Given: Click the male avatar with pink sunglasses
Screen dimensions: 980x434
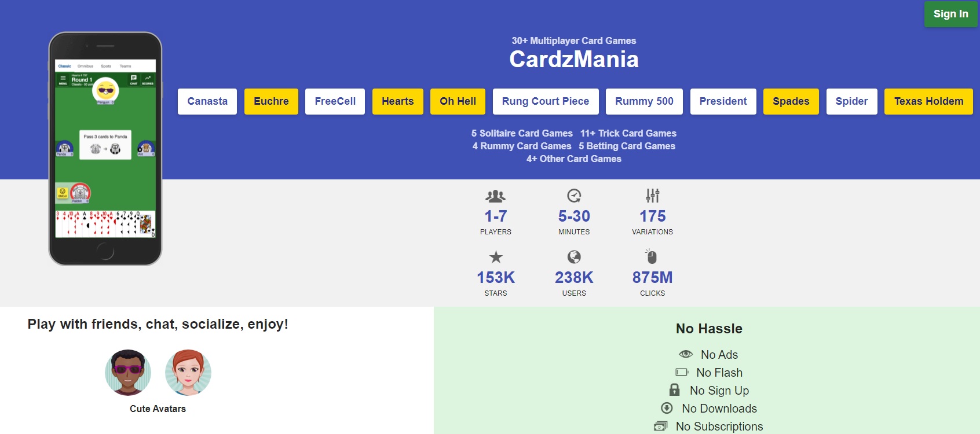Looking at the screenshot, I should 128,373.
